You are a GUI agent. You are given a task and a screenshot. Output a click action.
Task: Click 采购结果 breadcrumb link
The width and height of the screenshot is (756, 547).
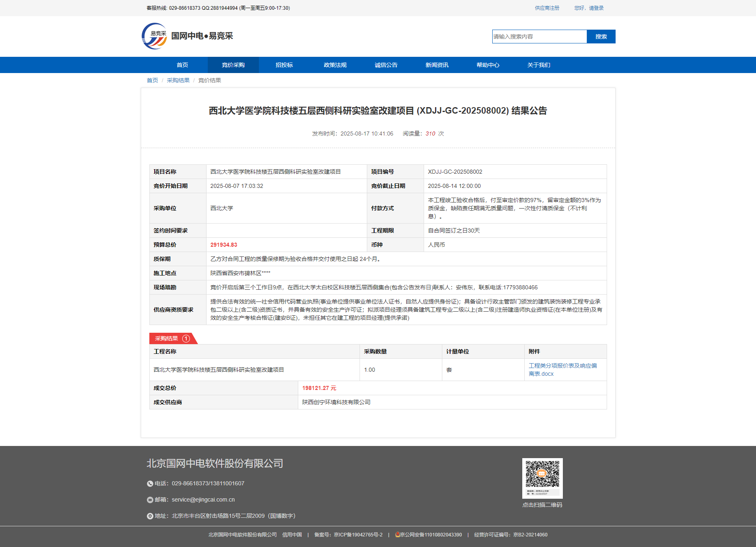pos(178,80)
